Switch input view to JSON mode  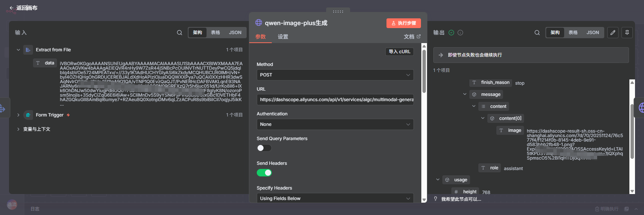click(235, 33)
